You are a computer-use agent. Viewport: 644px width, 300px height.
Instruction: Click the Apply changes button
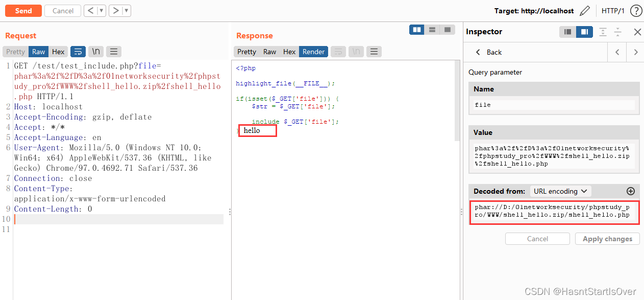607,239
